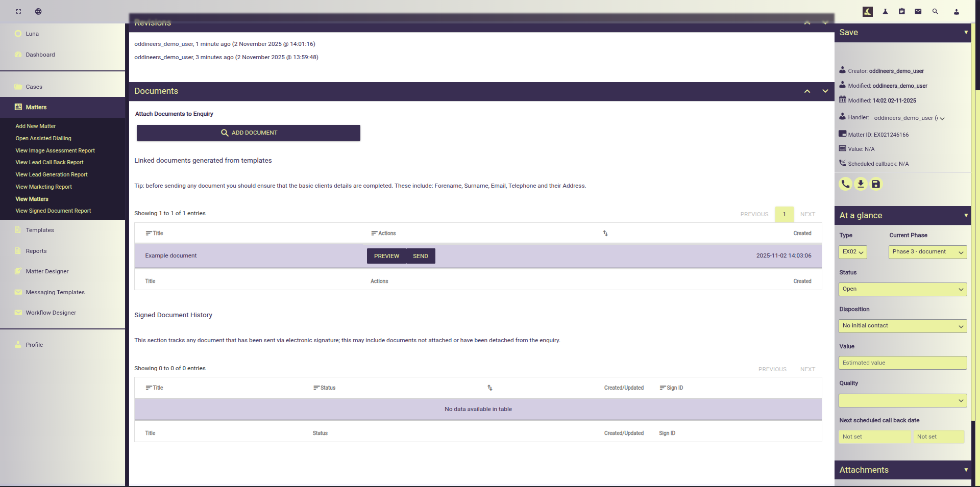Open the Current Phase dropdown
Image resolution: width=980 pixels, height=487 pixels.
tap(927, 252)
